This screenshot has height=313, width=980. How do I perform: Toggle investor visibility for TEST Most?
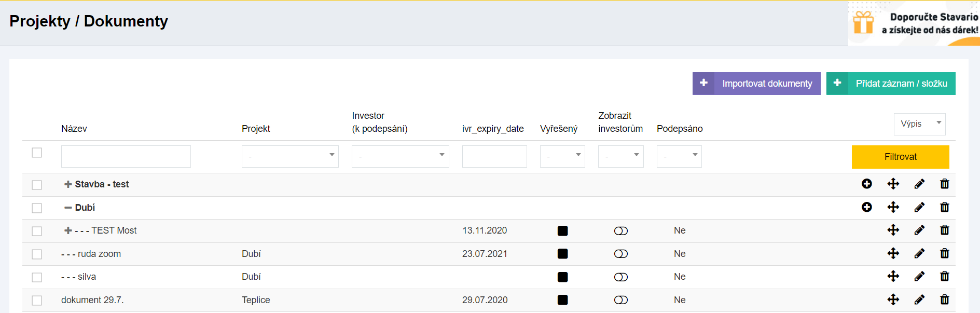(x=620, y=231)
